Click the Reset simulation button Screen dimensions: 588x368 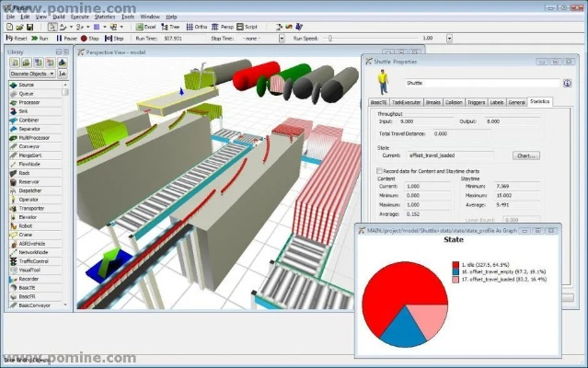point(17,39)
